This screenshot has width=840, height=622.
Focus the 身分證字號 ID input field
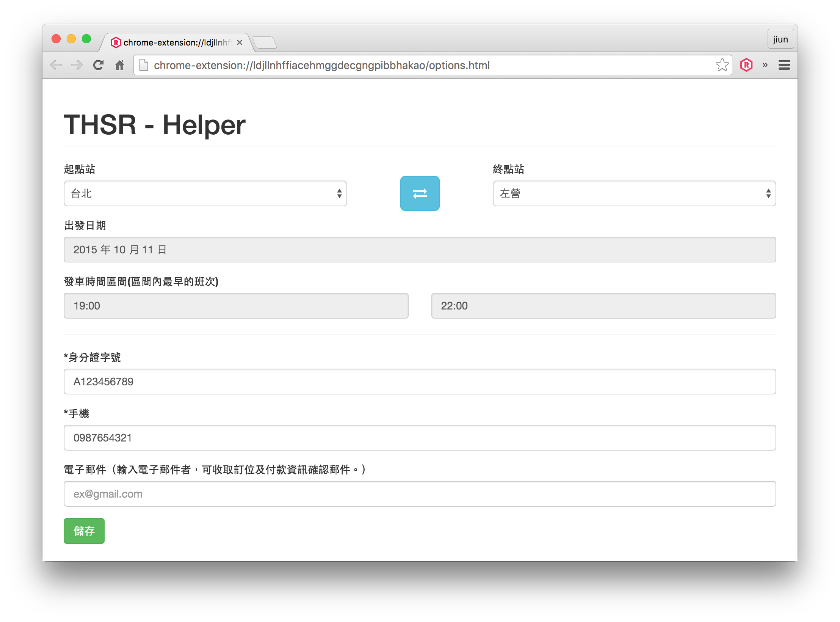[420, 382]
